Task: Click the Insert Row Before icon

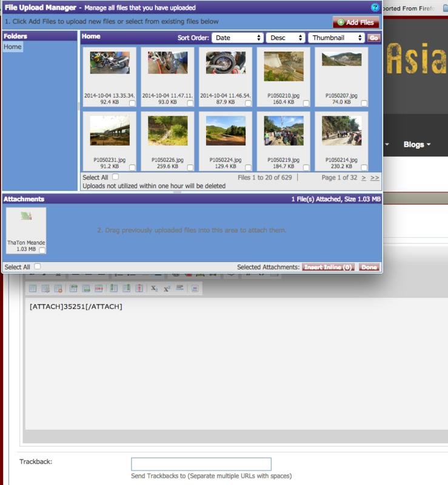Action: pos(73,289)
